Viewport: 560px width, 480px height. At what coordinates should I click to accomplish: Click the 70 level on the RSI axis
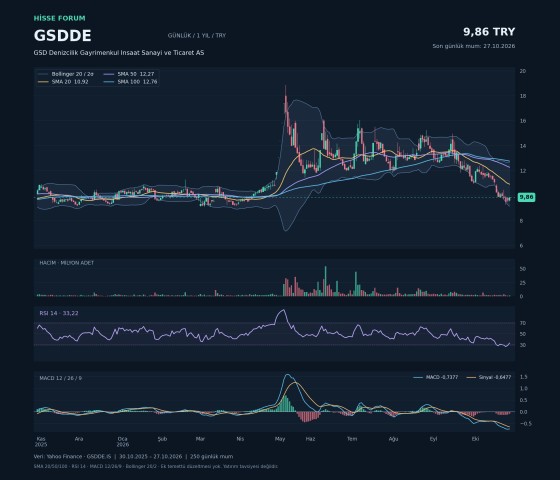coord(522,323)
